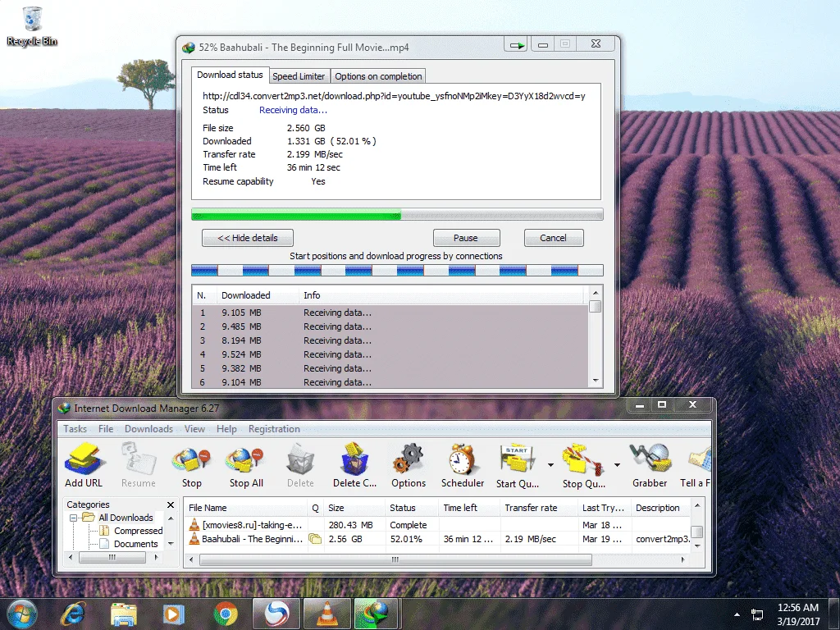Click the download URL text
The image size is (840, 630).
pos(394,96)
